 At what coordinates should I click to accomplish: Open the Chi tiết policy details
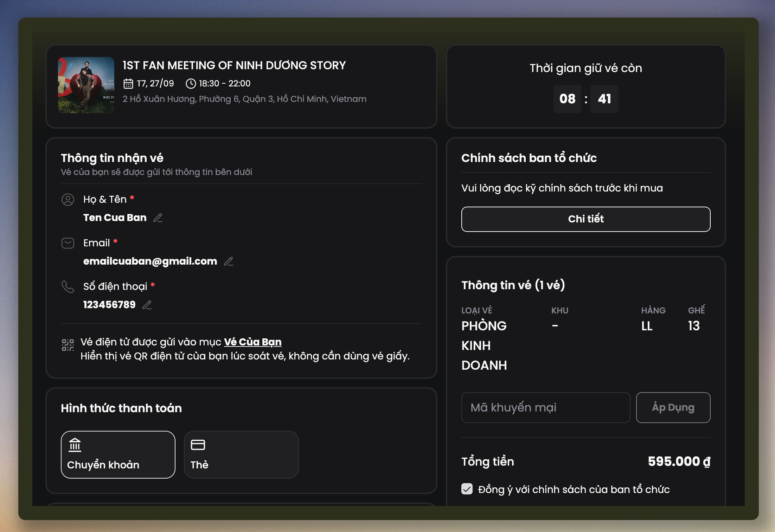tap(585, 219)
